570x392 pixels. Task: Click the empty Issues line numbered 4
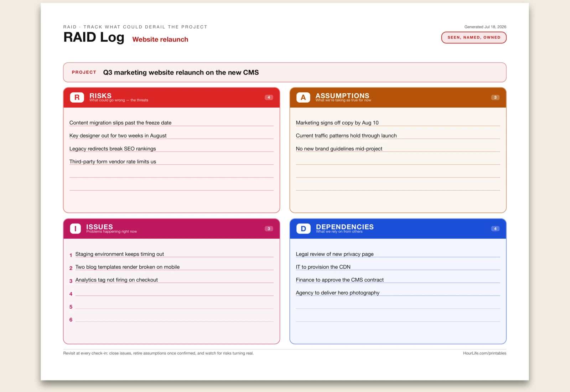point(171,293)
